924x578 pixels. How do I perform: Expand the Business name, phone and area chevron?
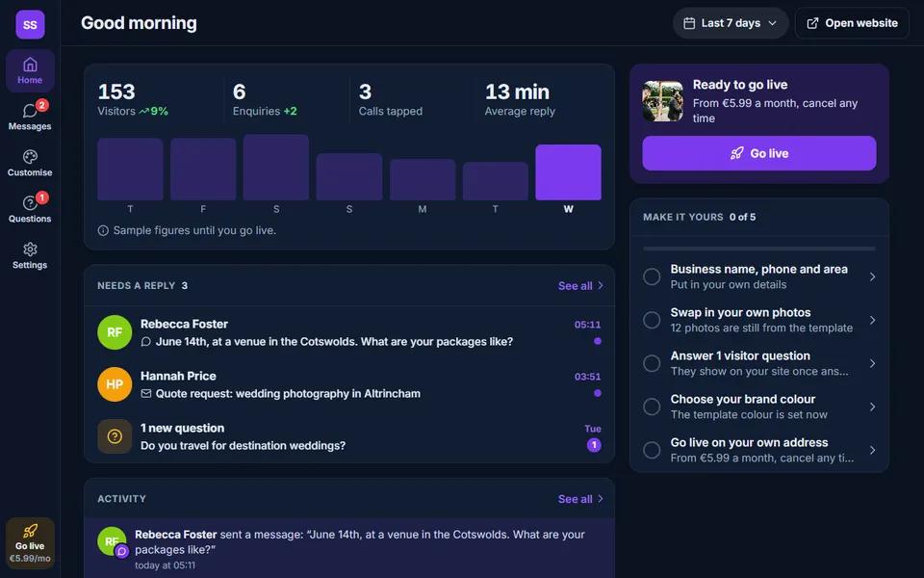tap(872, 276)
